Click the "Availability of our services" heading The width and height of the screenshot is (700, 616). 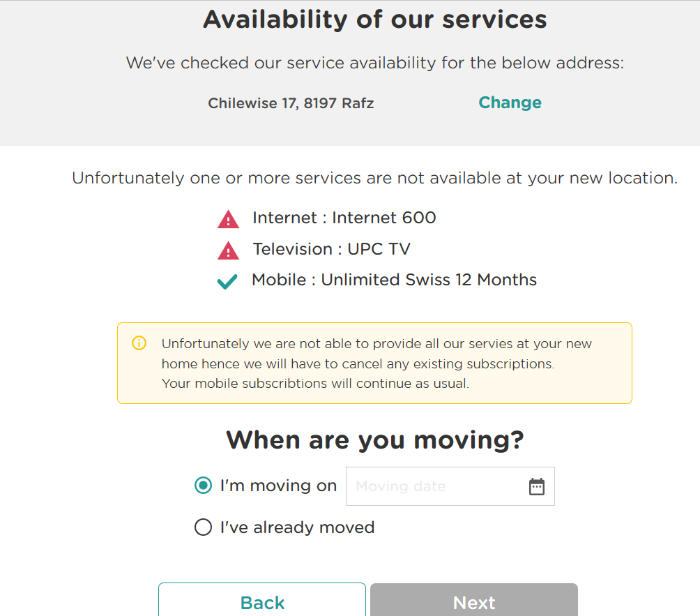click(x=375, y=19)
